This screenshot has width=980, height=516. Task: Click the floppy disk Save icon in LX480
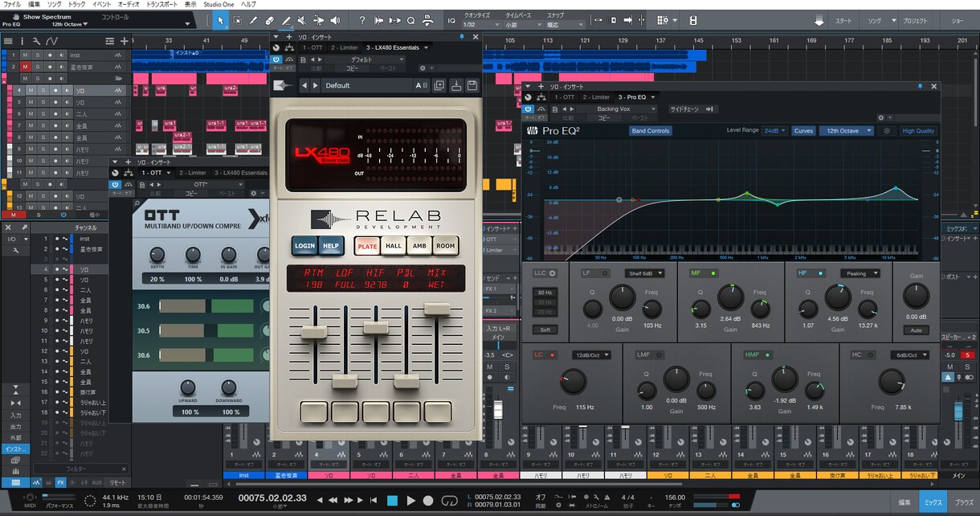[x=472, y=85]
